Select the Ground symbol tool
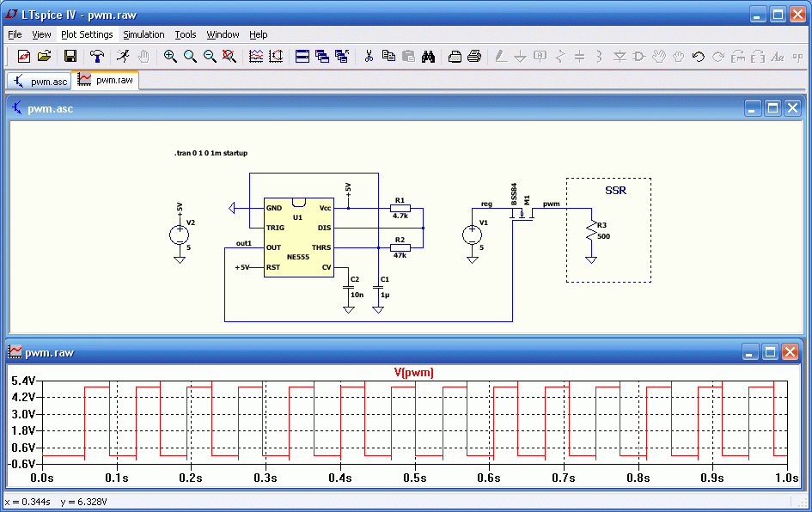 [521, 56]
